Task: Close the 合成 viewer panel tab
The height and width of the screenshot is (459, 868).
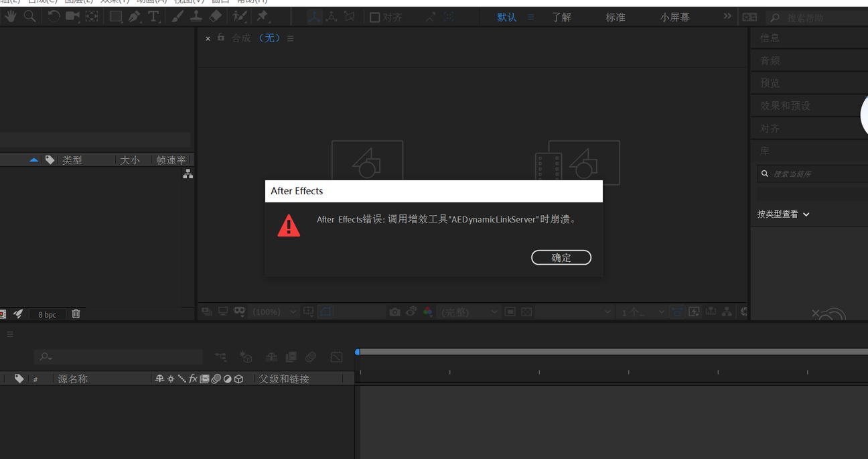Action: click(x=208, y=39)
